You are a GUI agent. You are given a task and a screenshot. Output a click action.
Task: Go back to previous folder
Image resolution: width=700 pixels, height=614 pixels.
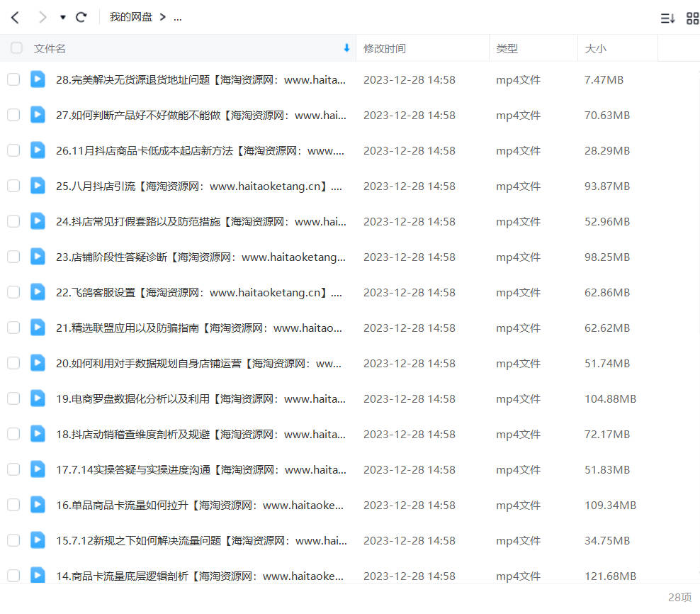(x=15, y=18)
